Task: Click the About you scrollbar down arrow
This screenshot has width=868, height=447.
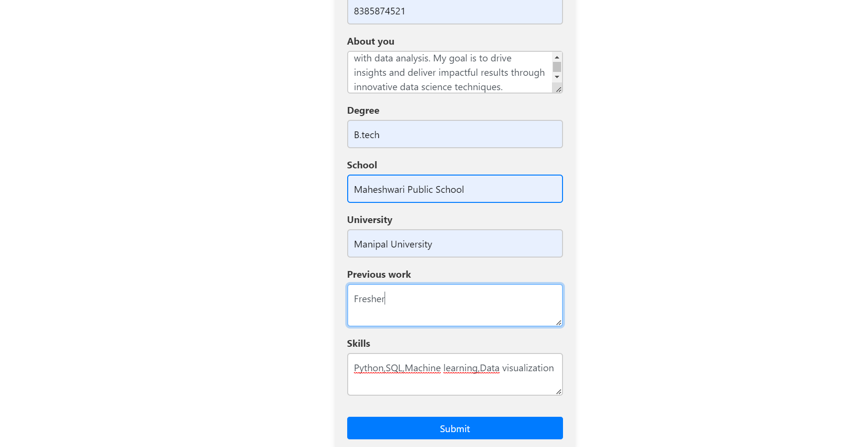Action: click(x=557, y=77)
